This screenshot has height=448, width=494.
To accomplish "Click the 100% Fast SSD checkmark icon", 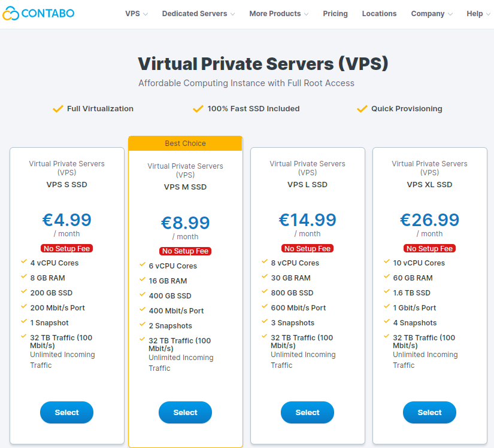I will point(198,109).
